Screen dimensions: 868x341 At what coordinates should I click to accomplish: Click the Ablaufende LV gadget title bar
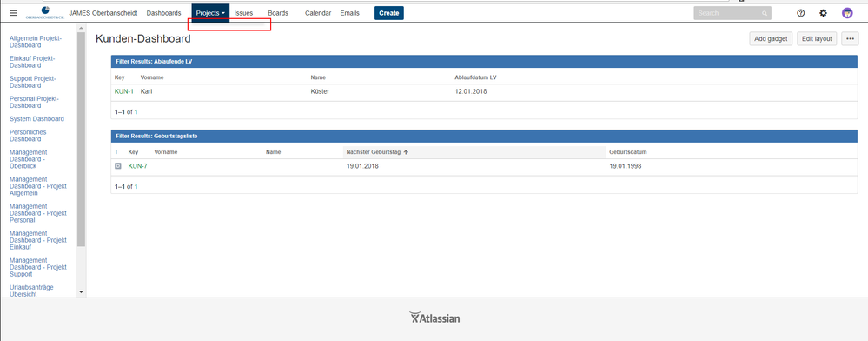click(x=484, y=61)
